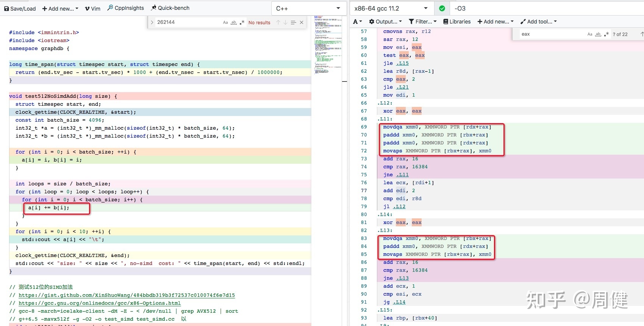The height and width of the screenshot is (326, 644).
Task: Follow the .L11 label link on line 75
Action: pyautogui.click(x=402, y=175)
